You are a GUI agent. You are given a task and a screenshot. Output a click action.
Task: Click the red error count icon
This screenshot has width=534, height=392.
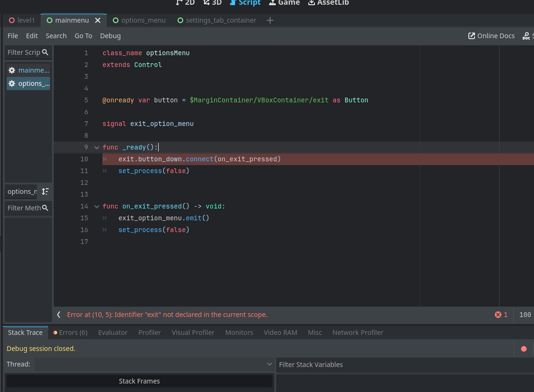tap(498, 315)
